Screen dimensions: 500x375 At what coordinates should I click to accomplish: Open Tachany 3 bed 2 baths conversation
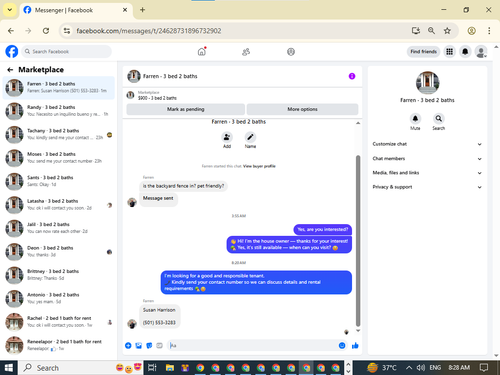(59, 134)
